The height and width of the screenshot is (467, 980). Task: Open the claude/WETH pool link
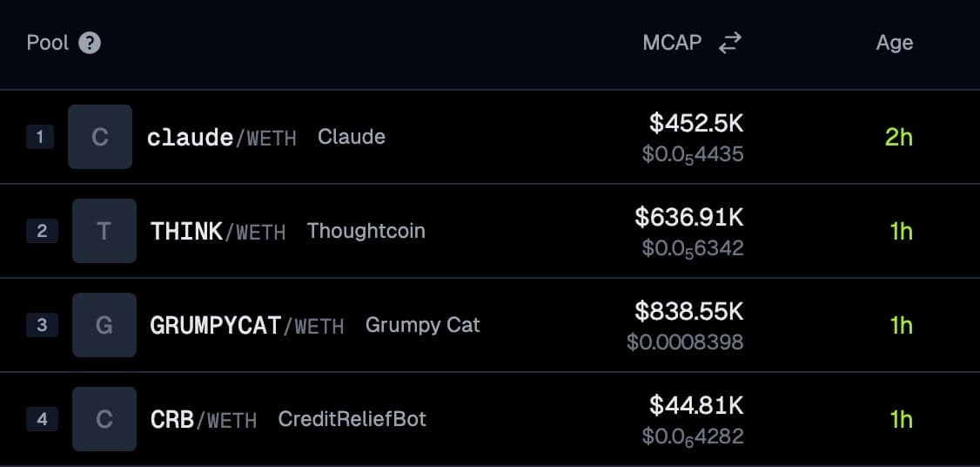[x=221, y=138]
